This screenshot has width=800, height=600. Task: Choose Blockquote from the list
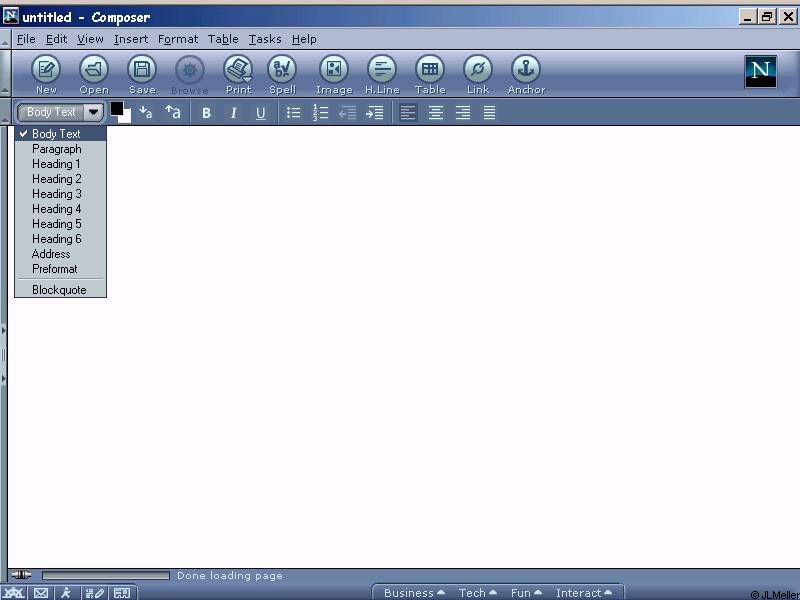[x=60, y=290]
